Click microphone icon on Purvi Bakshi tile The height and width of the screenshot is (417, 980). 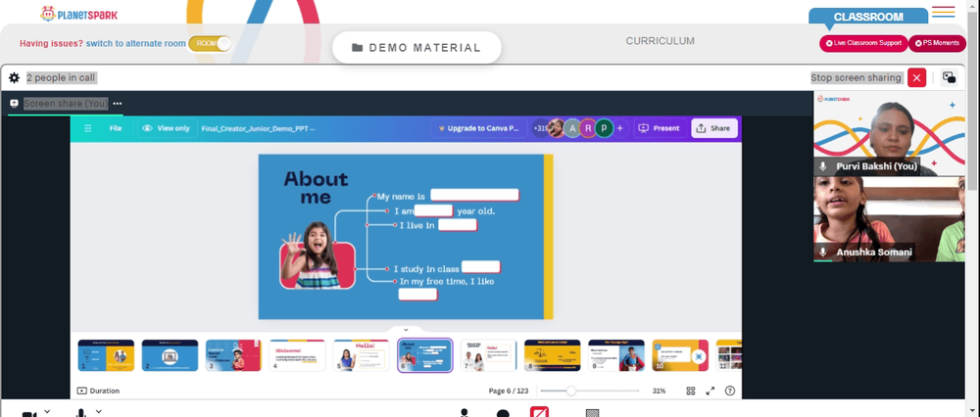(823, 166)
